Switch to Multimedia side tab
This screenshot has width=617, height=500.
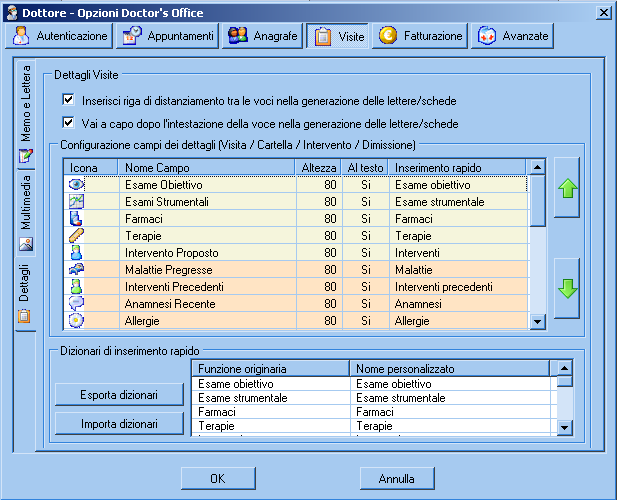[26, 213]
